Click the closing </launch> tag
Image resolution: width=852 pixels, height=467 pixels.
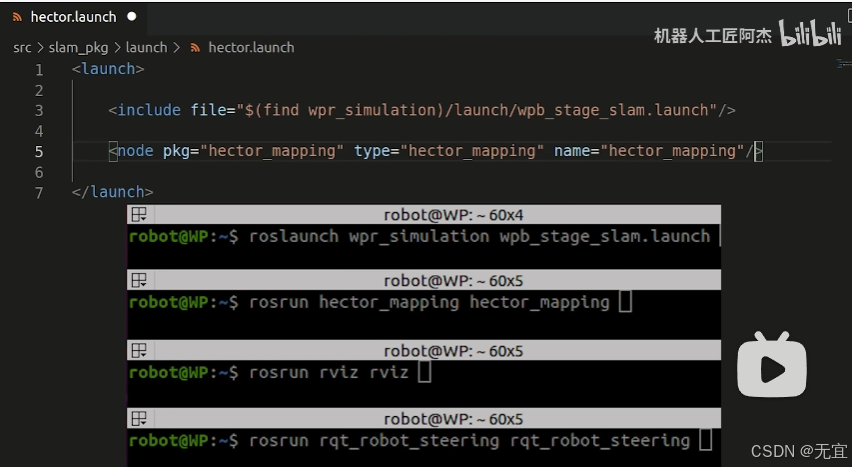[112, 192]
